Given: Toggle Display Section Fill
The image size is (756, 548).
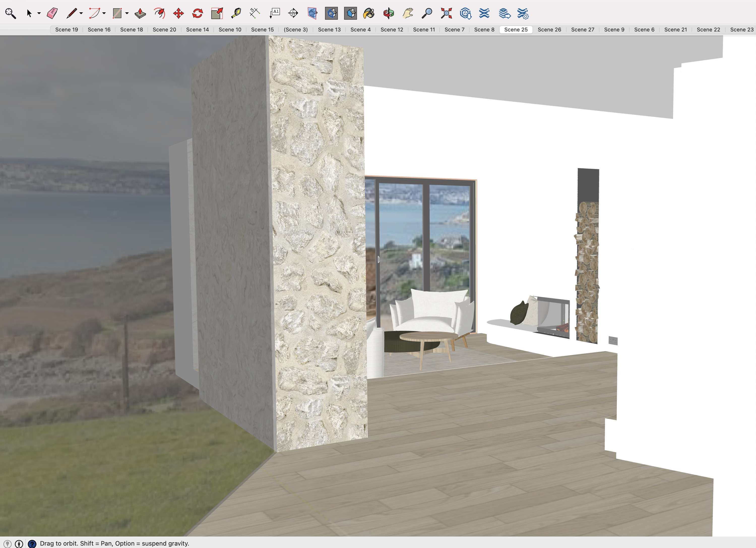Looking at the screenshot, I should point(351,13).
